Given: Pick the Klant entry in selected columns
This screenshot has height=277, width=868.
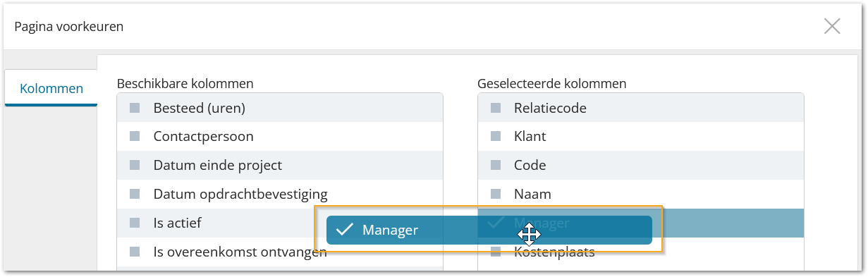Looking at the screenshot, I should click(x=640, y=137).
